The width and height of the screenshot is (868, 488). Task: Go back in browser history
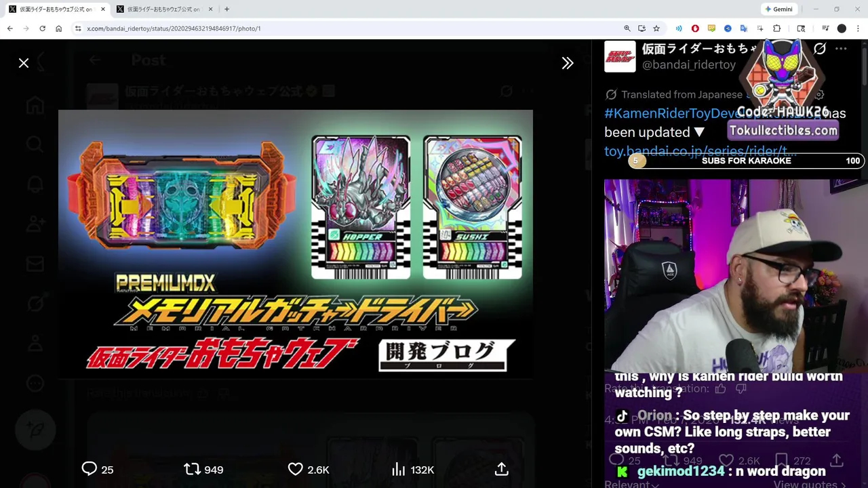click(x=9, y=28)
